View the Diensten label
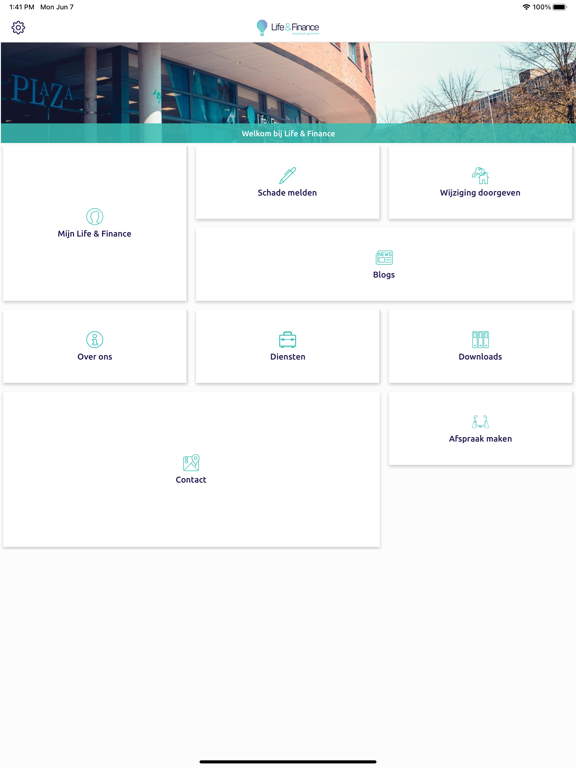Screen dimensions: 576x768 pos(288,357)
